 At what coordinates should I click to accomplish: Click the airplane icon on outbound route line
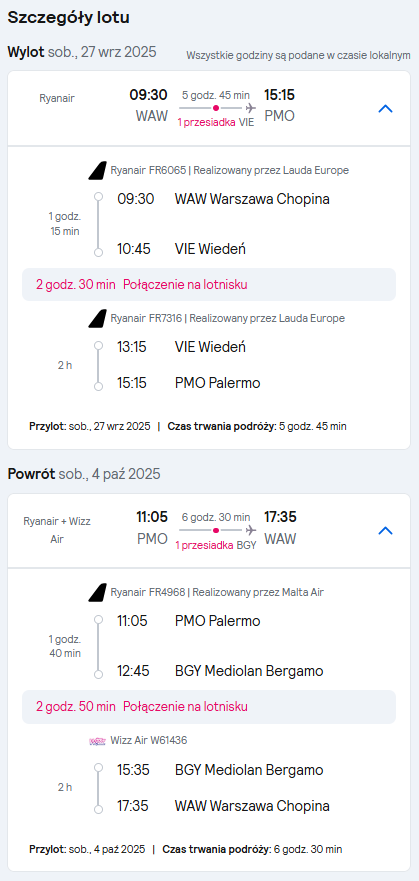click(x=251, y=107)
